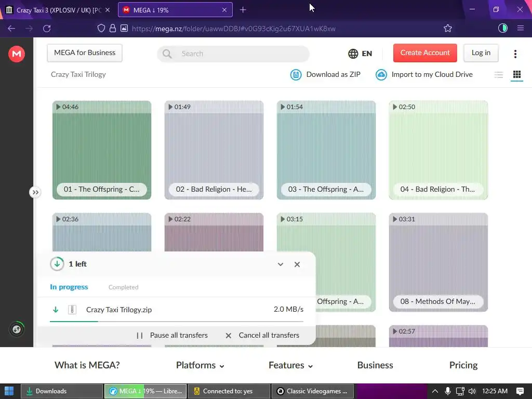
Task: Open the Windows Start menu
Action: (x=9, y=391)
